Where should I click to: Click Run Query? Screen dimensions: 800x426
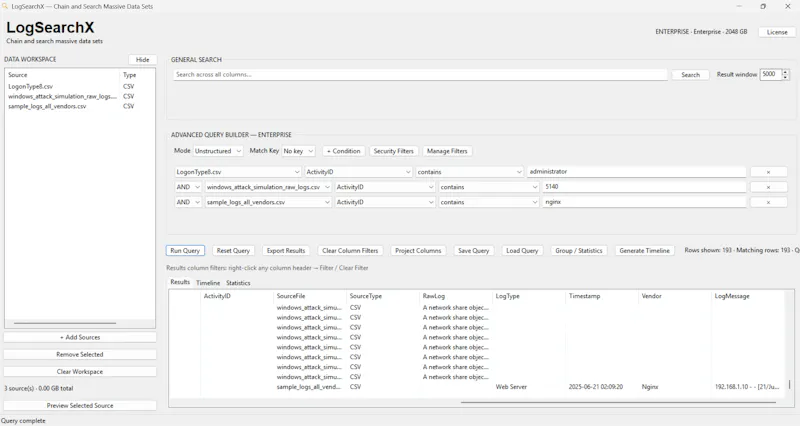185,250
